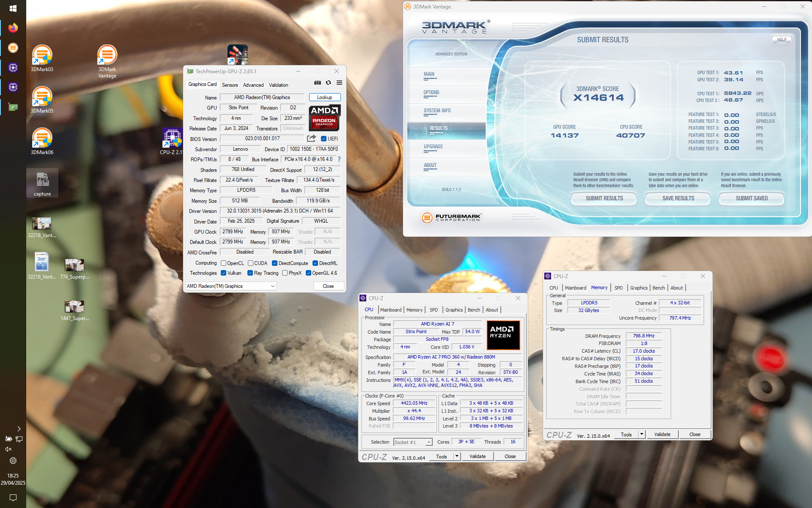Open the AMD Radeon Graphics GPU selection dropdown
812x508 pixels.
coord(231,286)
